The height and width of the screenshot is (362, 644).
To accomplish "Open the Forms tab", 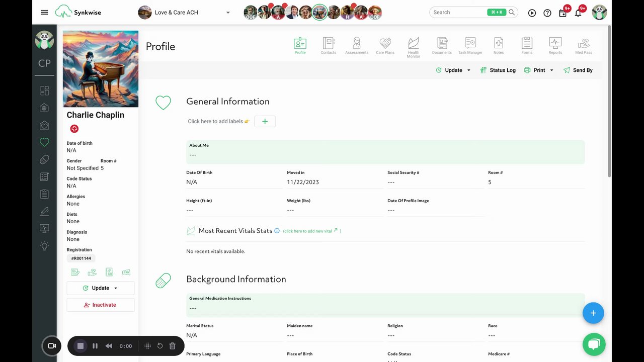I will (527, 46).
